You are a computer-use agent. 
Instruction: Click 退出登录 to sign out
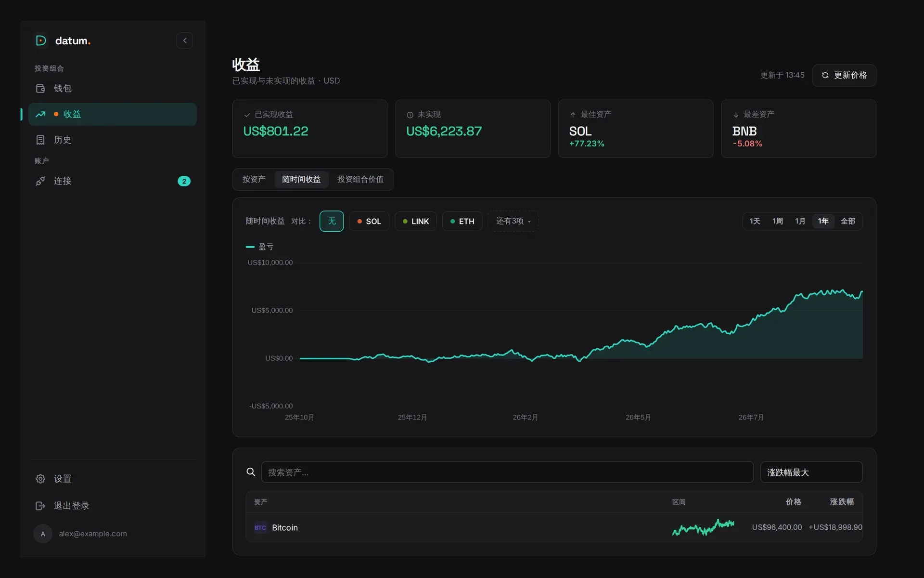(113, 506)
